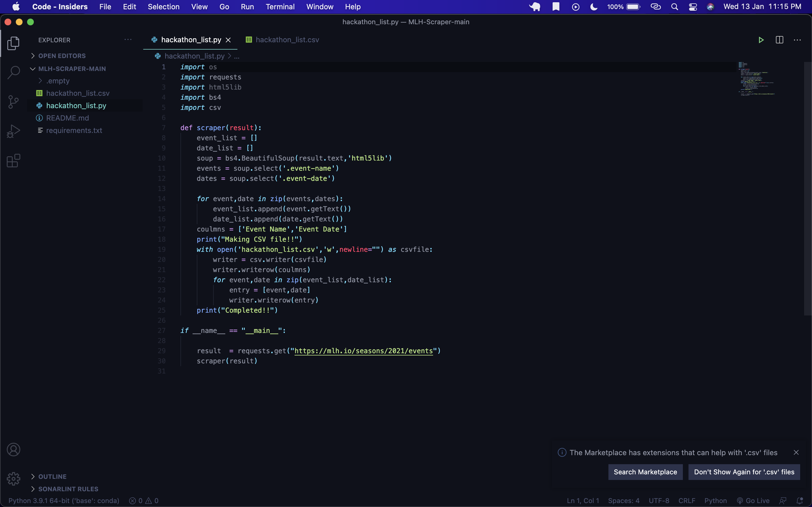Open the Extensions view
The height and width of the screenshot is (507, 812).
coord(14,161)
